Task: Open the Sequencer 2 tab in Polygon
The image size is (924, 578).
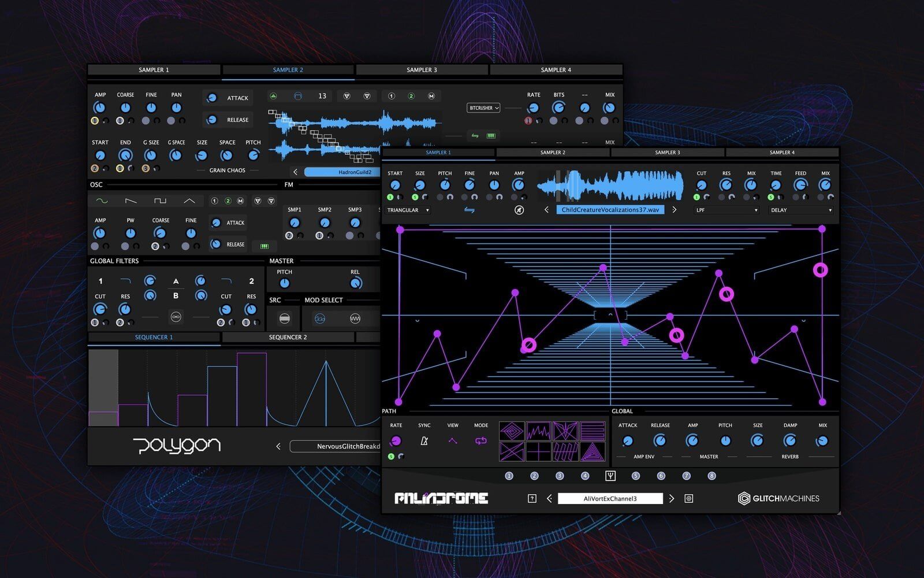Action: (287, 337)
